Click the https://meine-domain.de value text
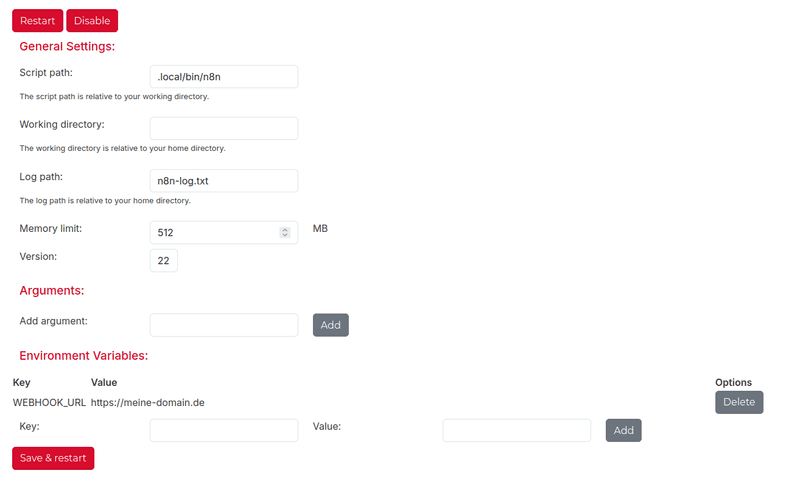 click(x=148, y=402)
